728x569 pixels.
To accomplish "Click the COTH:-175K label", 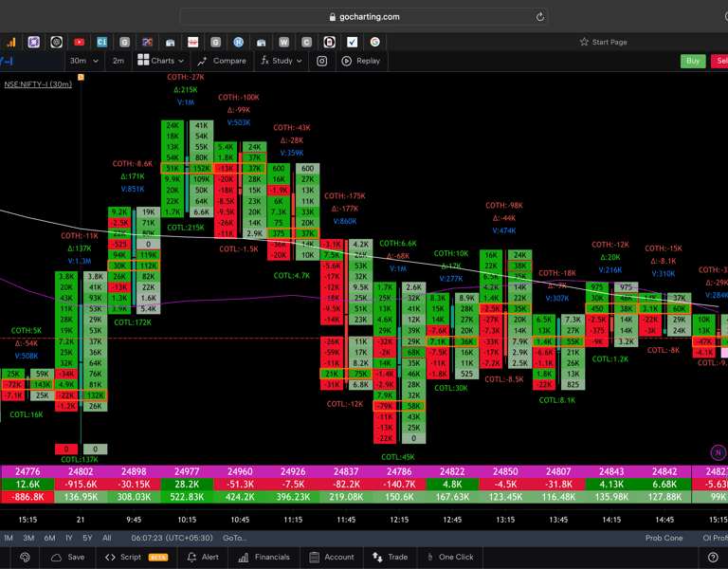I will pyautogui.click(x=345, y=196).
